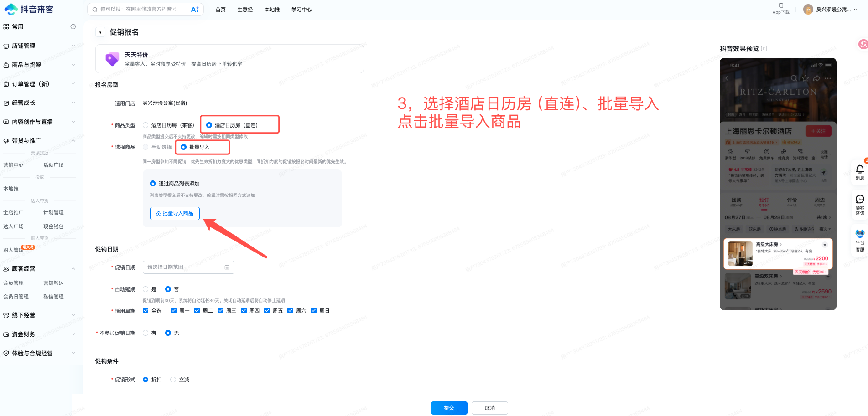Click the 经营成长 sidebar icon
This screenshot has width=868, height=416.
coord(6,103)
